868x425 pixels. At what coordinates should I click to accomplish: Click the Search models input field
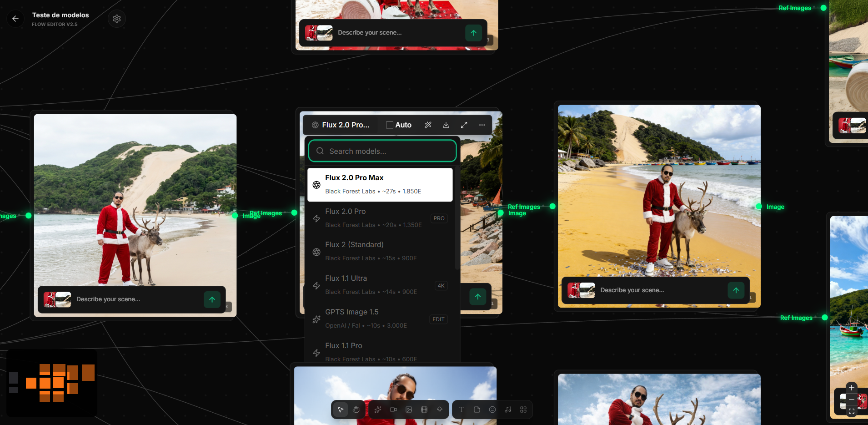(x=382, y=151)
